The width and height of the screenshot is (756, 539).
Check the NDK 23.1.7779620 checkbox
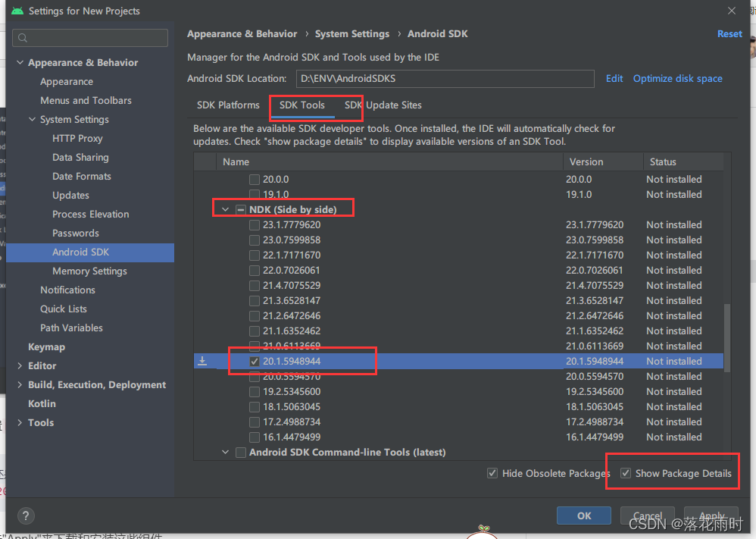[x=255, y=225]
